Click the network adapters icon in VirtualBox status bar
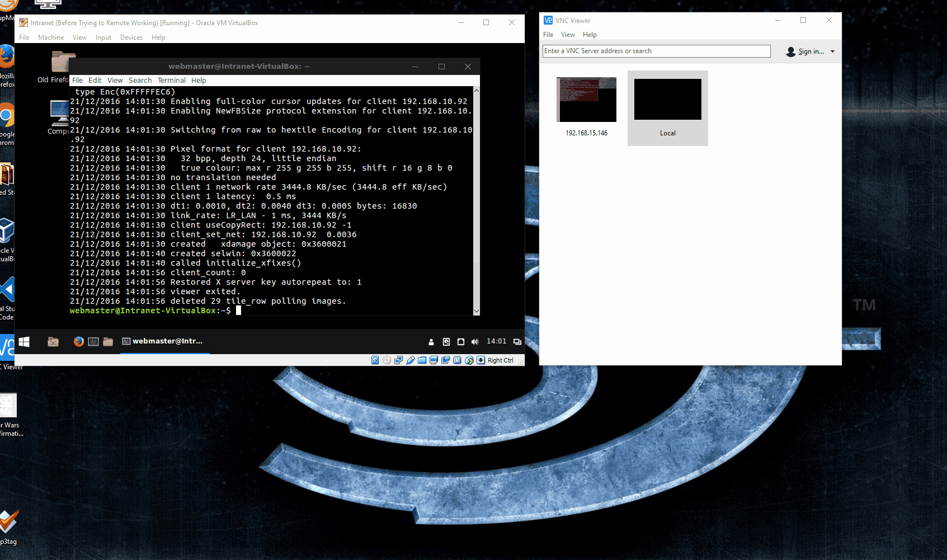The image size is (947, 560). pyautogui.click(x=398, y=360)
